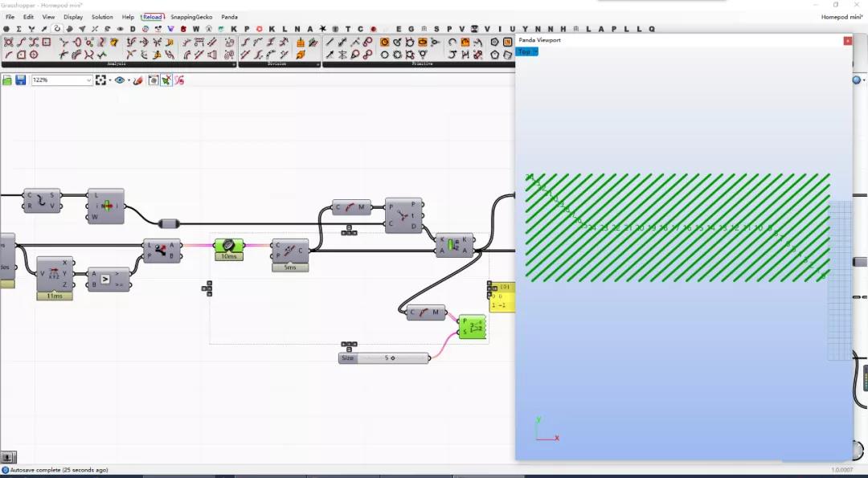Select the relay node on the wire
868x478 pixels.
(x=169, y=223)
